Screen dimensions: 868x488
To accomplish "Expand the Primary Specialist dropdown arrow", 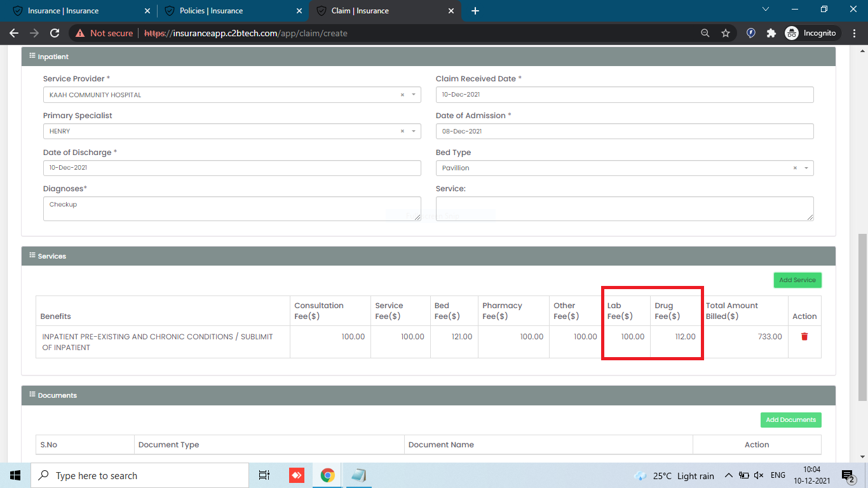I will coord(414,132).
